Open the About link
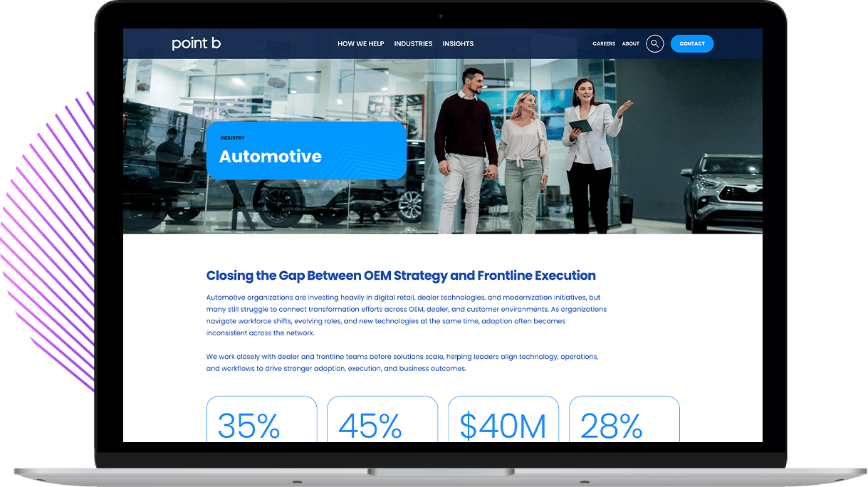Screen dimensions: 868x487 pos(631,43)
